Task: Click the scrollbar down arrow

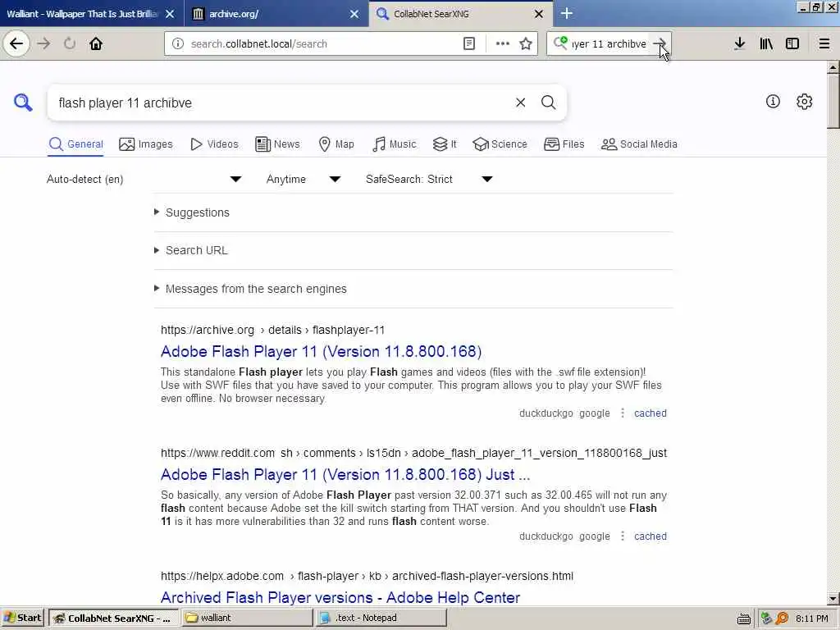Action: 833,599
